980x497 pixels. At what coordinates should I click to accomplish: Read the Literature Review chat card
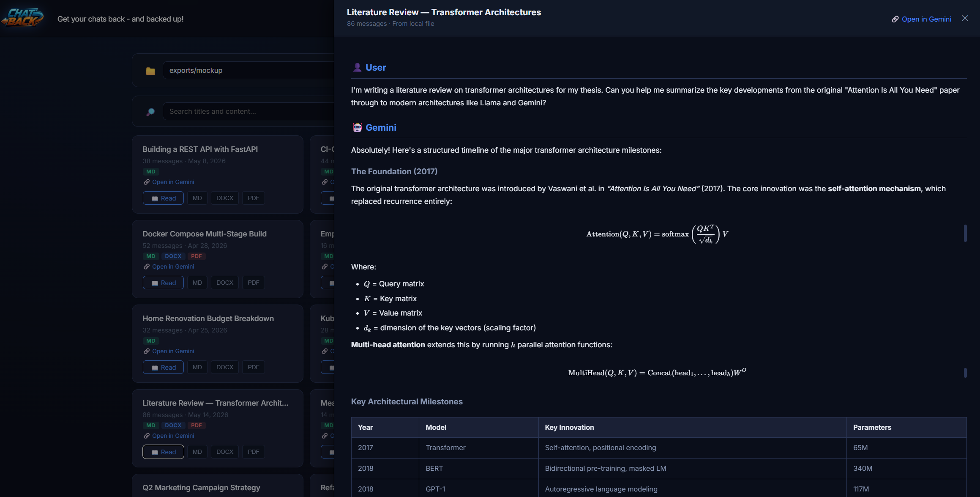pyautogui.click(x=163, y=452)
